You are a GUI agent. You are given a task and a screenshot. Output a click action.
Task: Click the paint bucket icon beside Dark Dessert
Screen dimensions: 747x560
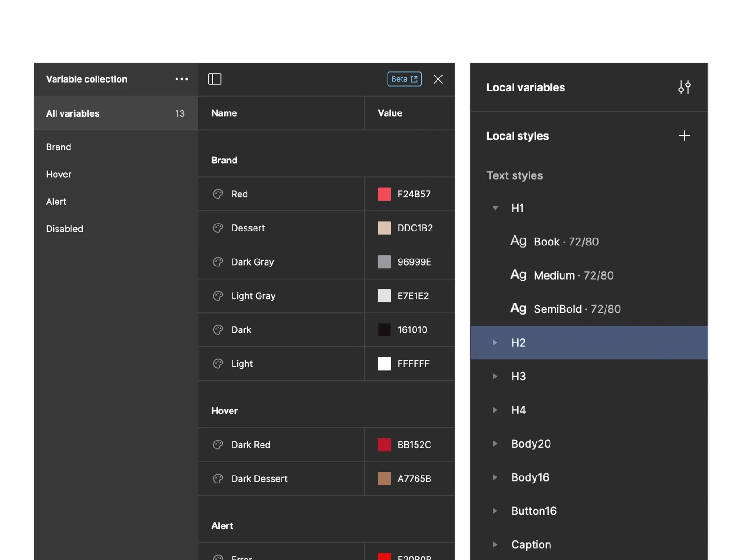[x=218, y=478]
